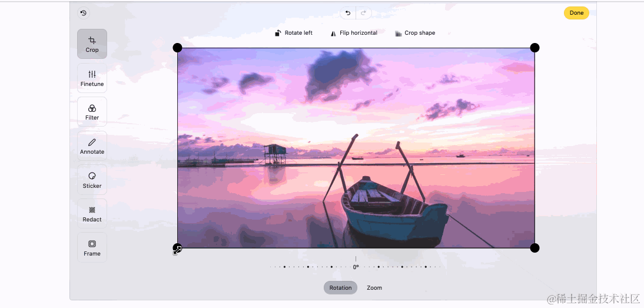Open the Sticker tool

pyautogui.click(x=92, y=180)
